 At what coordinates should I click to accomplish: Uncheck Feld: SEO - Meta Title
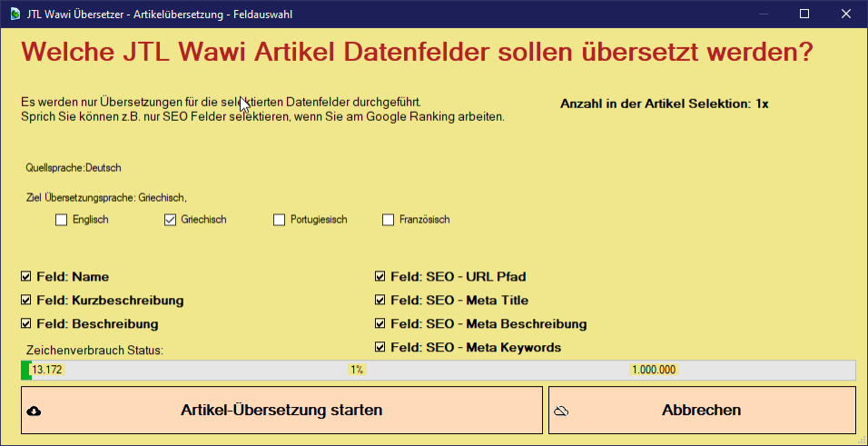pos(380,301)
